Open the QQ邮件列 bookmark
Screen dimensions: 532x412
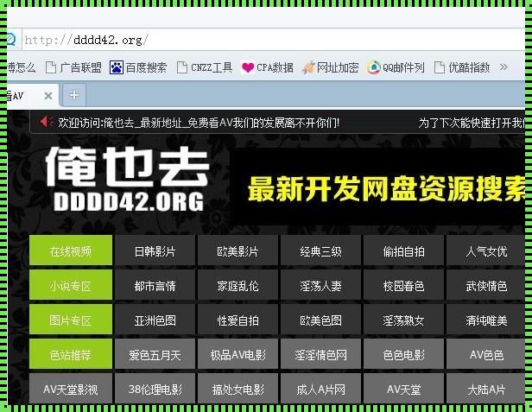tap(396, 67)
